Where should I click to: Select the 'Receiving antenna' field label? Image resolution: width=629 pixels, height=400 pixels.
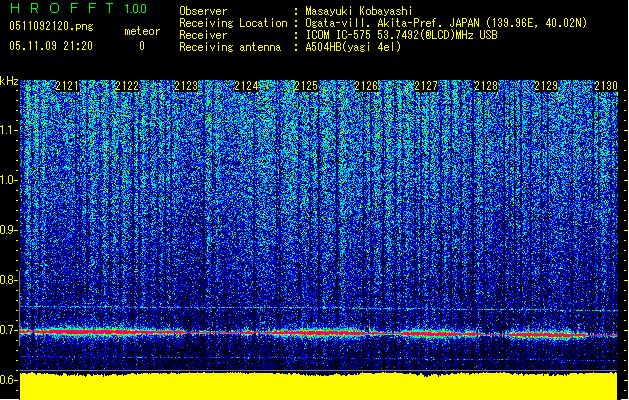click(230, 47)
